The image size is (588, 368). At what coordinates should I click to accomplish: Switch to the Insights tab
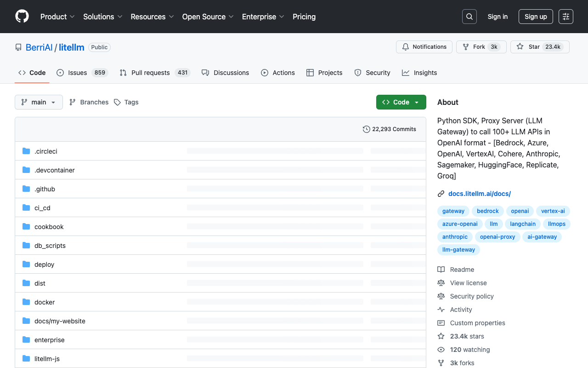coord(419,73)
